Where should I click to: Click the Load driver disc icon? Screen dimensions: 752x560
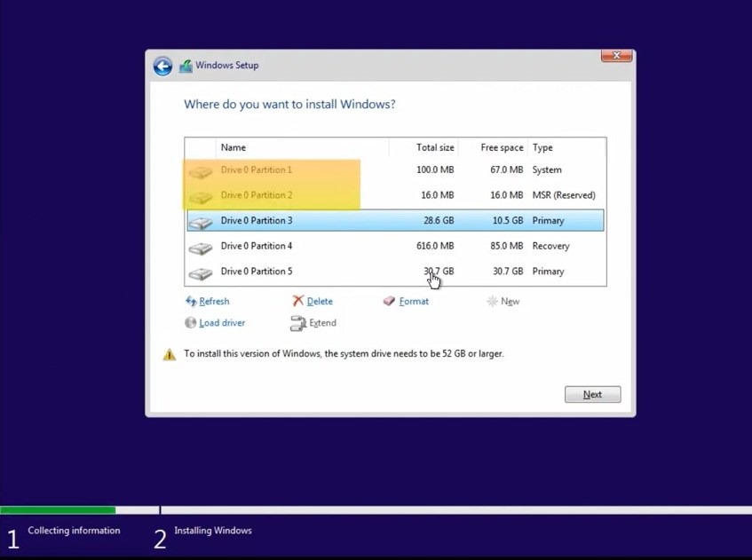[190, 323]
